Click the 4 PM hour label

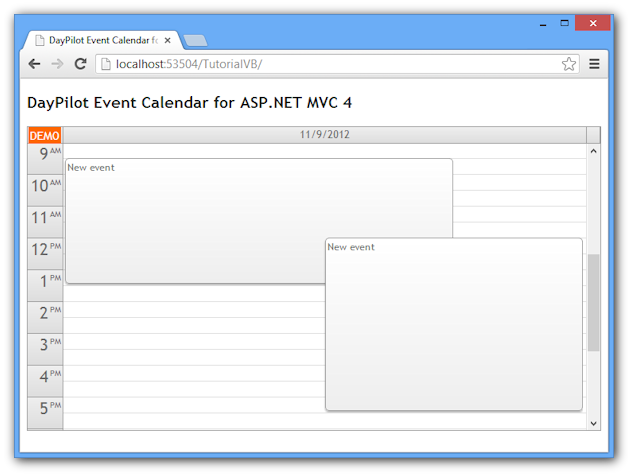(x=45, y=381)
